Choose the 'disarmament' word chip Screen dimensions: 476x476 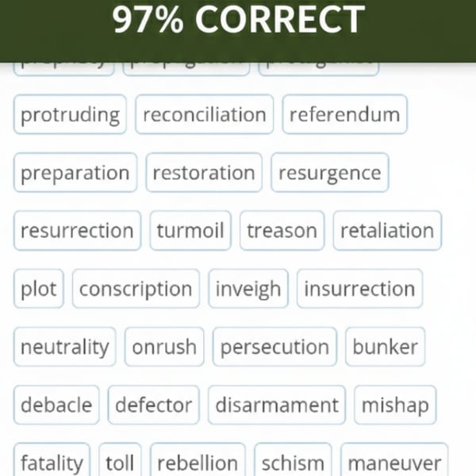click(277, 405)
